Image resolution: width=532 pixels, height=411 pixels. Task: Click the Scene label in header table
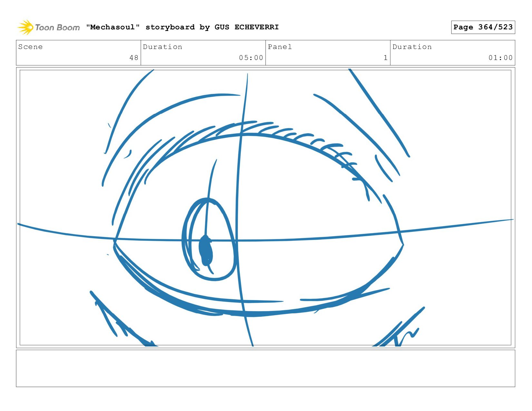pyautogui.click(x=30, y=47)
